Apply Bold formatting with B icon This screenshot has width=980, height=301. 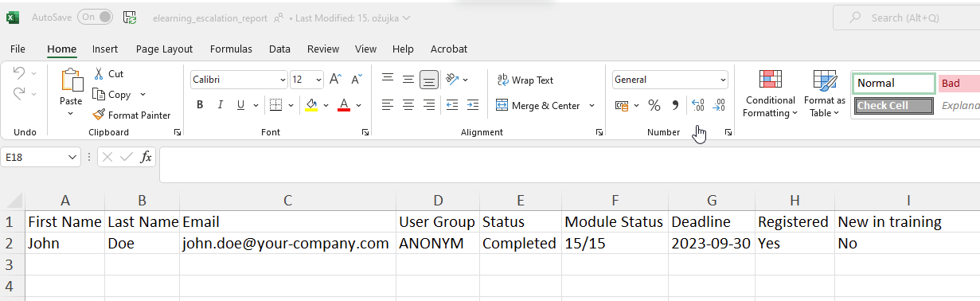coord(200,105)
